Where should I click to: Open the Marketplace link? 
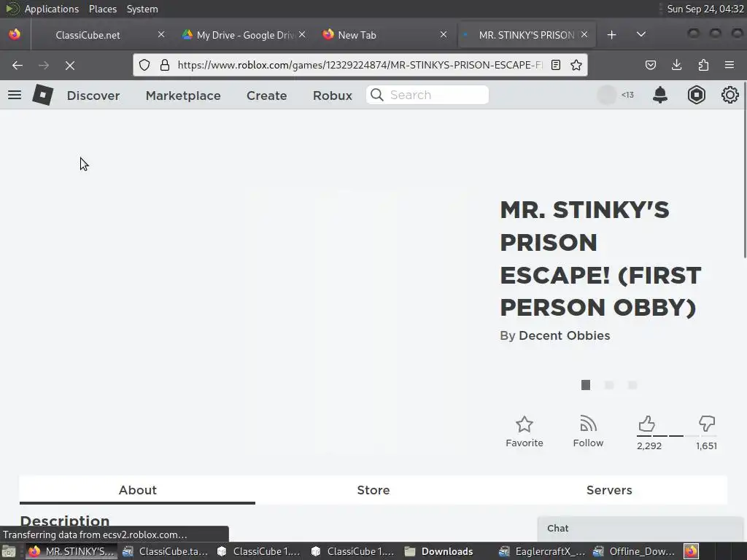(183, 96)
